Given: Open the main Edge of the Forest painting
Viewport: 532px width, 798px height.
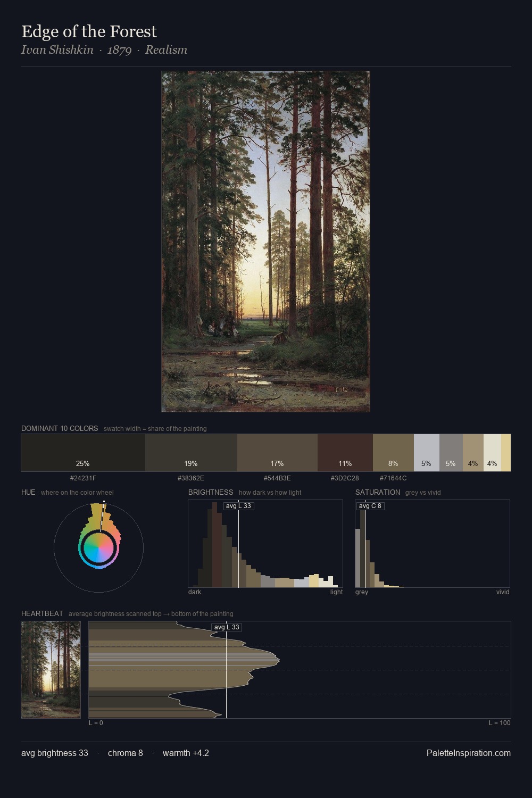Looking at the screenshot, I should coord(265,242).
